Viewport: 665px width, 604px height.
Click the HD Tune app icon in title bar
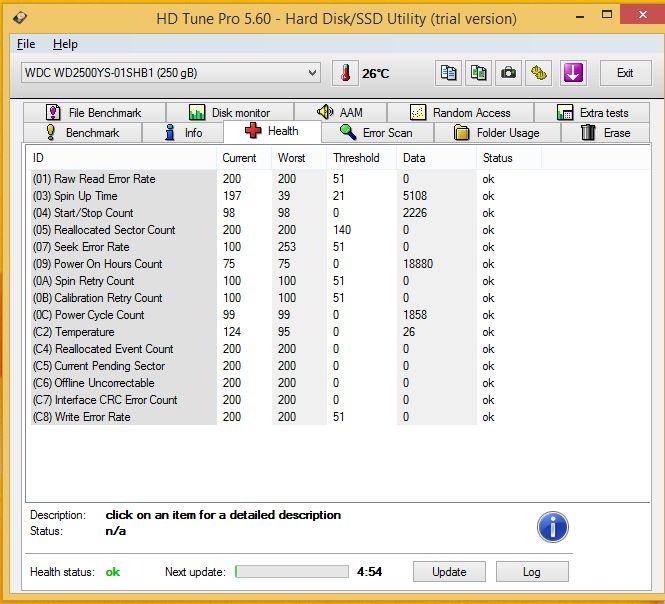pos(20,18)
